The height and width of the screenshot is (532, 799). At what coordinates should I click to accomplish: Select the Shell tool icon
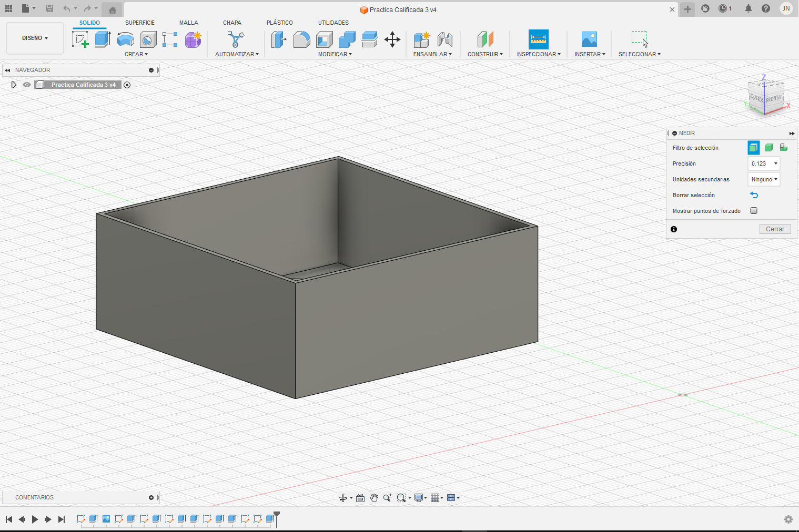[324, 39]
